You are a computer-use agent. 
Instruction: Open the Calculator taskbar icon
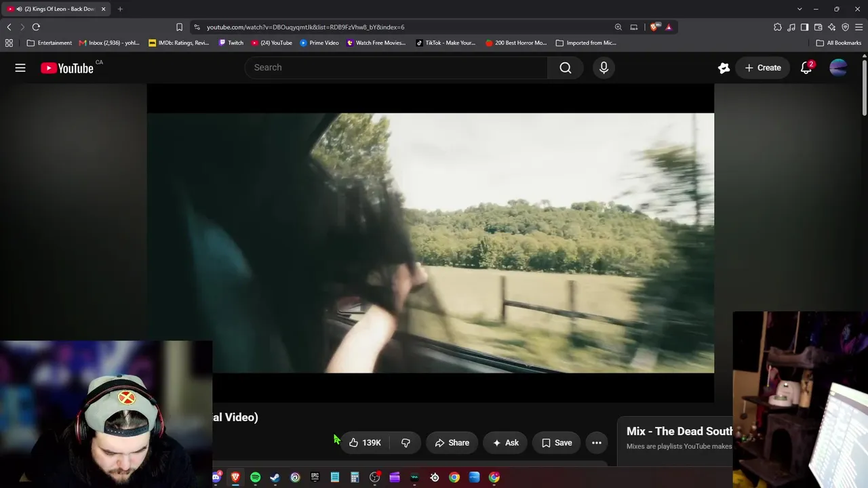click(x=355, y=478)
